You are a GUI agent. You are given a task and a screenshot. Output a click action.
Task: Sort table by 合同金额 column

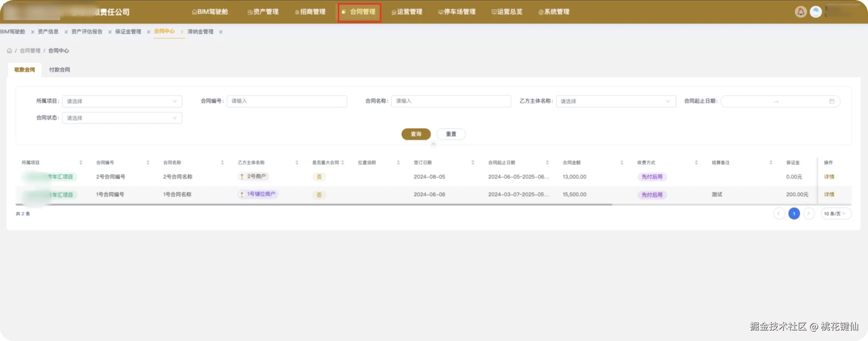622,163
